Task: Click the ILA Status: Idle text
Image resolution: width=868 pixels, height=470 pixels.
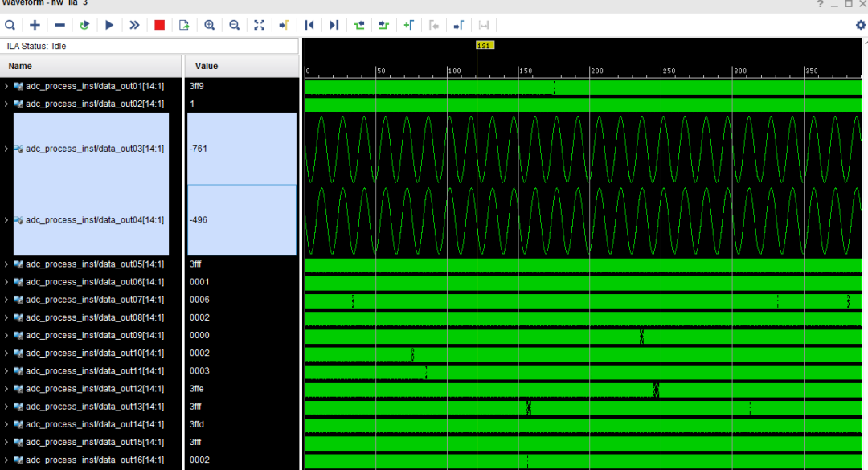Action: click(36, 46)
